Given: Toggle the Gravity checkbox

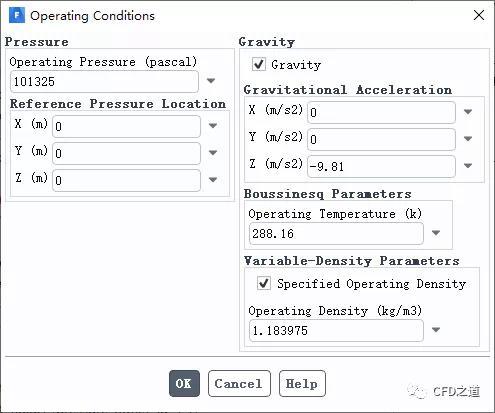Looking at the screenshot, I should [259, 64].
